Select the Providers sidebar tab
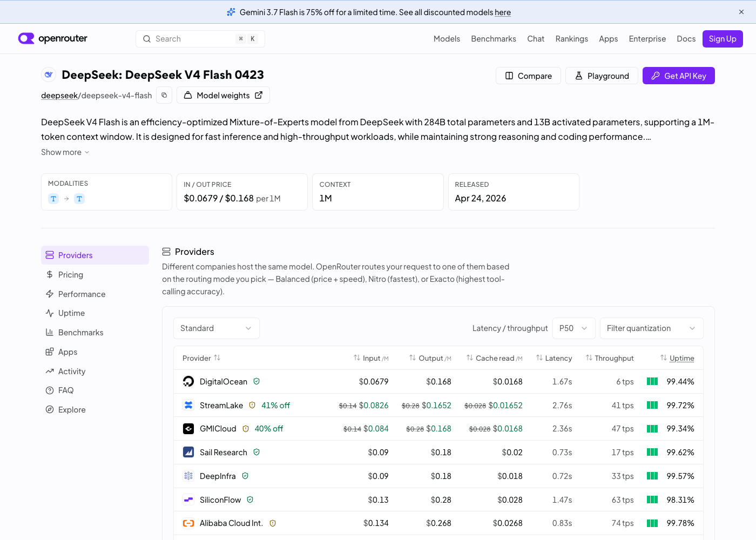Image resolution: width=756 pixels, height=540 pixels. (x=95, y=255)
